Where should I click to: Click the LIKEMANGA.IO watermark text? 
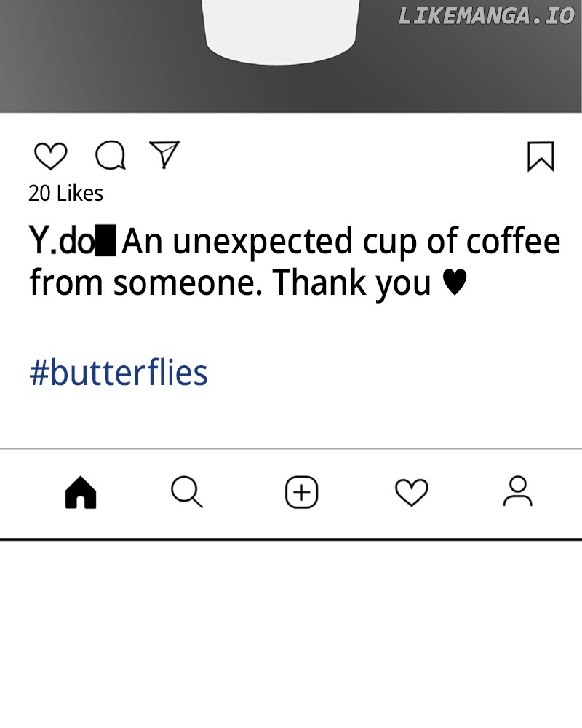[486, 16]
